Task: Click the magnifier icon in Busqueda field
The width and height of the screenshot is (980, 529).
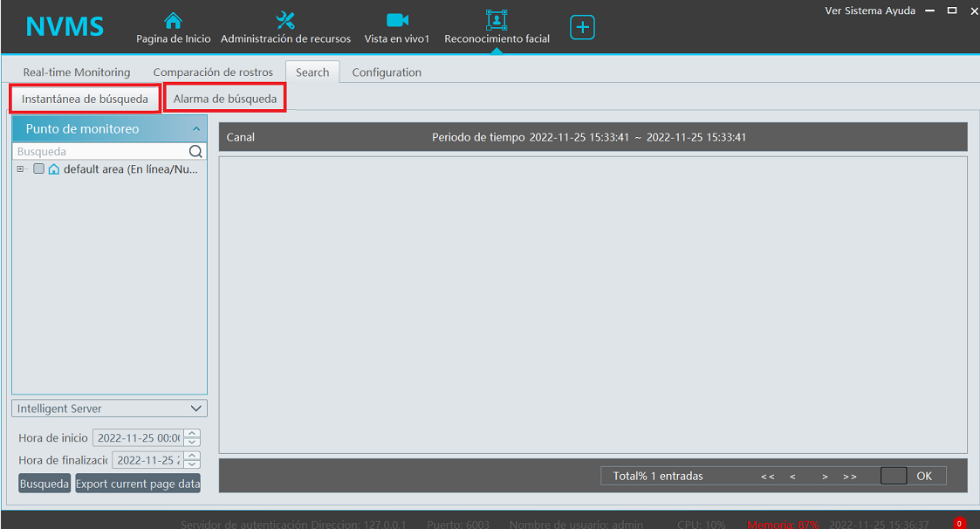Action: point(195,151)
